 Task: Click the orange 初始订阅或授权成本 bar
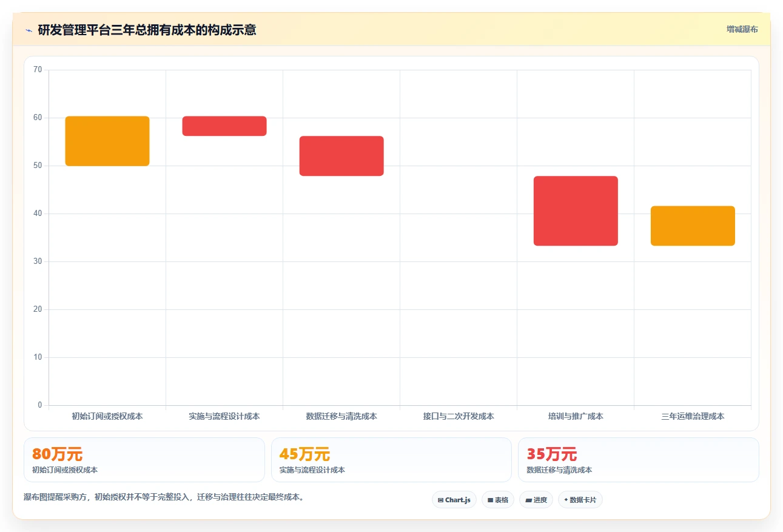pyautogui.click(x=107, y=141)
